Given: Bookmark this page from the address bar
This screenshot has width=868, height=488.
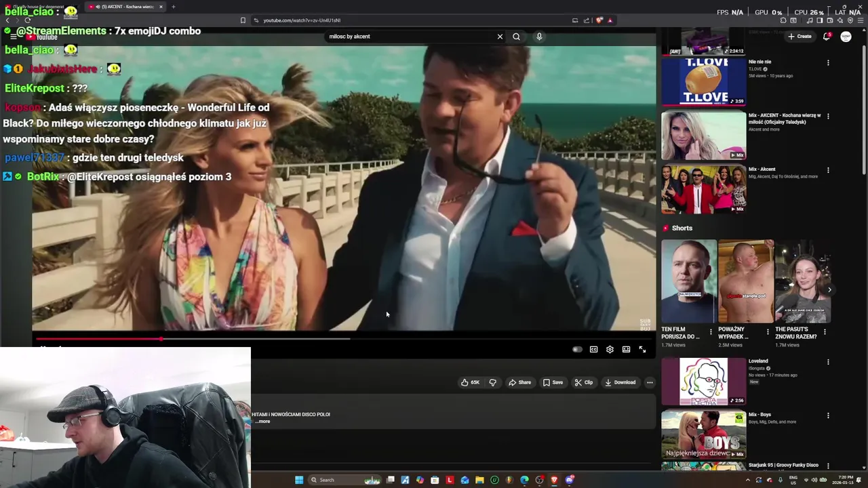Looking at the screenshot, I should pyautogui.click(x=243, y=20).
